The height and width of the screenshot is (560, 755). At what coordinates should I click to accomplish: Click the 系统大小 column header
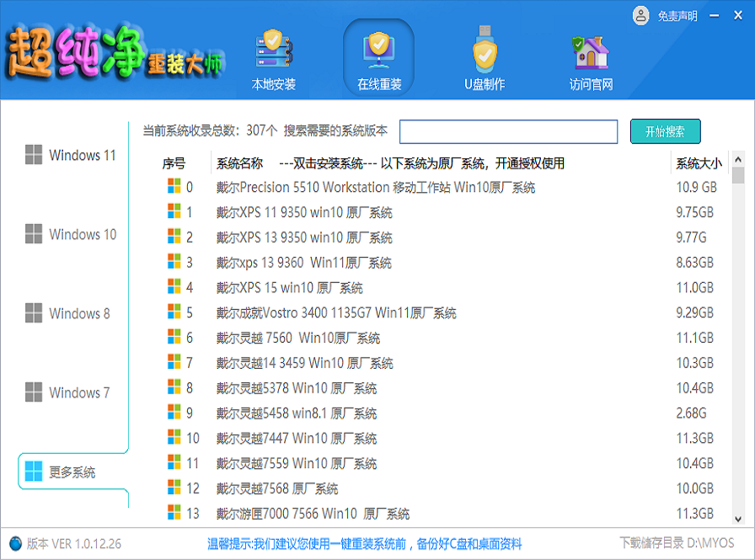point(699,163)
